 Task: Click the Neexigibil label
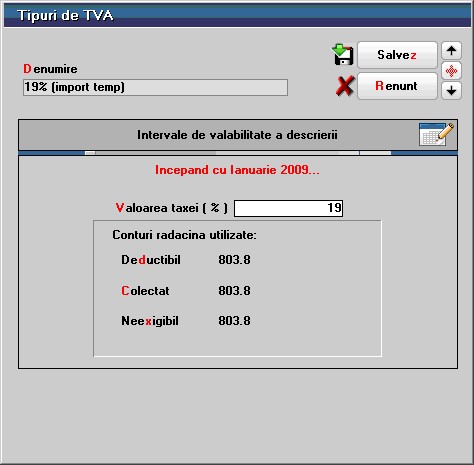tap(150, 321)
